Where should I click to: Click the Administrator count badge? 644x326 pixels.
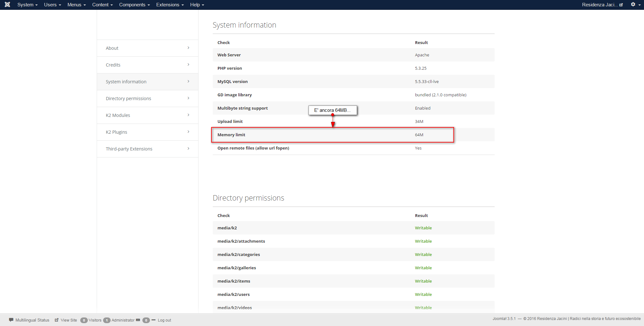click(107, 320)
